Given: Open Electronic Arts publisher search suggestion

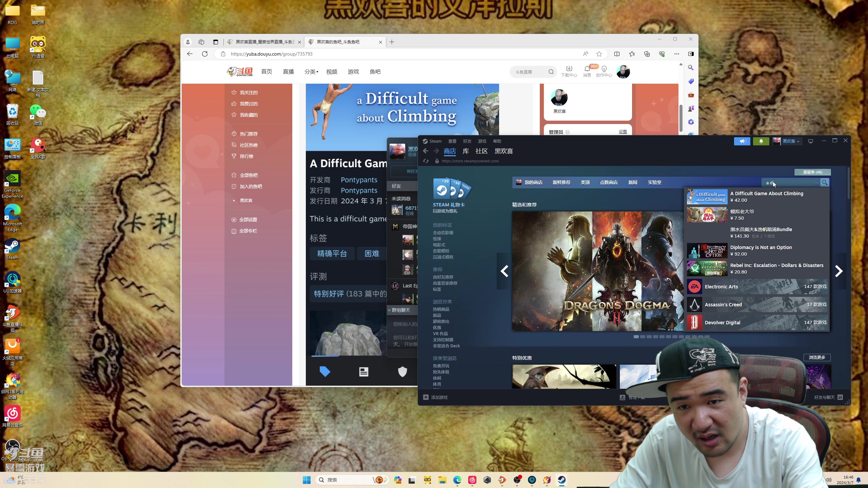Looking at the screenshot, I should (x=757, y=287).
